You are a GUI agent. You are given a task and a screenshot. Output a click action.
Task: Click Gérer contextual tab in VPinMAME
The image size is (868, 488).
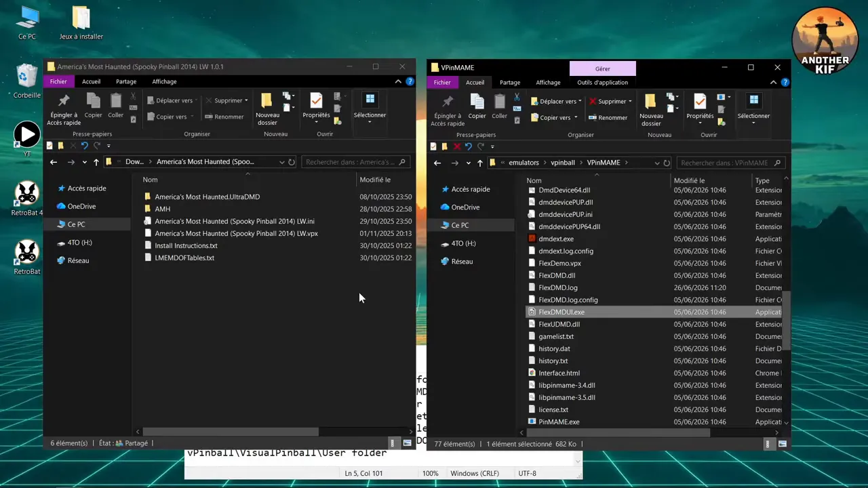603,68
